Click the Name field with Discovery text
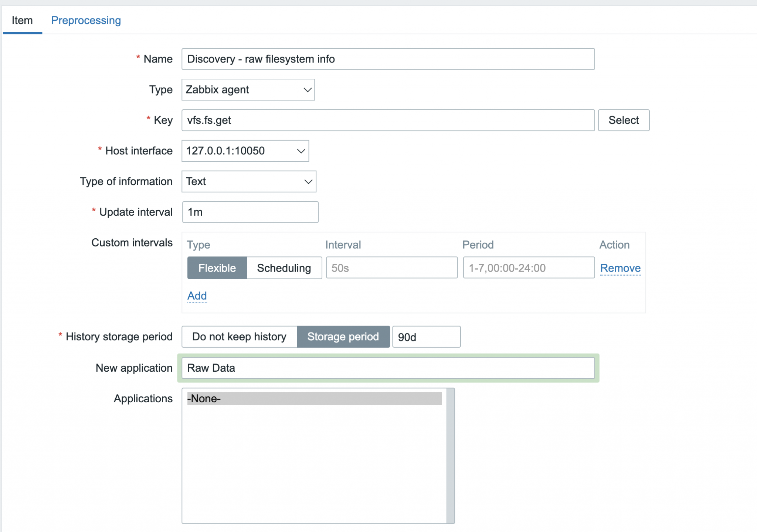The image size is (757, 532). coord(388,59)
